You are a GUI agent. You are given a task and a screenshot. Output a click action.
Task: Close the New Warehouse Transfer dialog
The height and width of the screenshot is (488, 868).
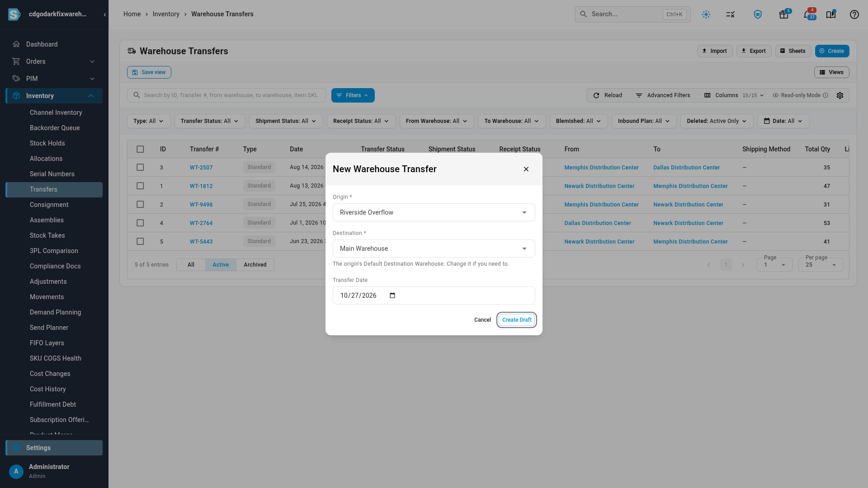526,169
